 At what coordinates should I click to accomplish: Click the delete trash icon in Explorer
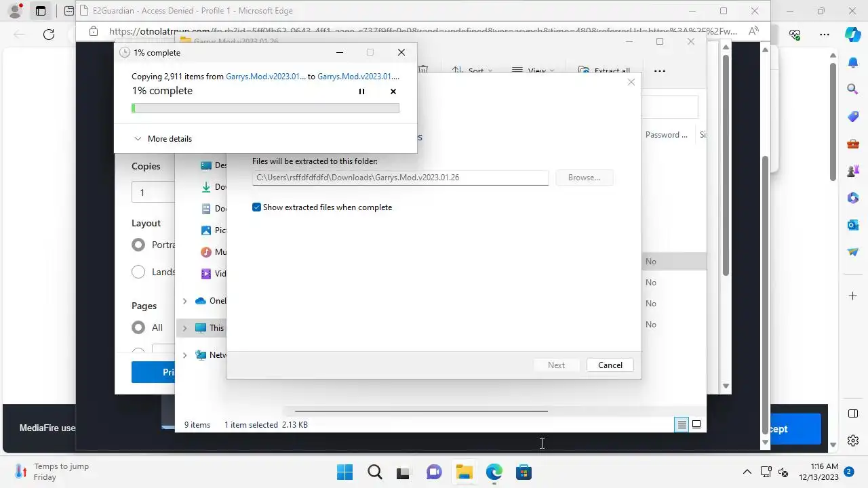[423, 70]
